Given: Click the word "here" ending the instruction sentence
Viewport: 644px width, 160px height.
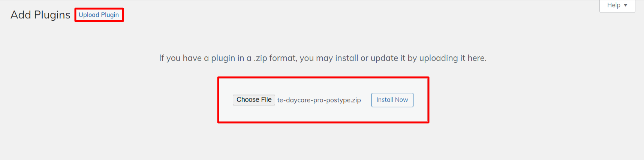Looking at the screenshot, I should 476,58.
